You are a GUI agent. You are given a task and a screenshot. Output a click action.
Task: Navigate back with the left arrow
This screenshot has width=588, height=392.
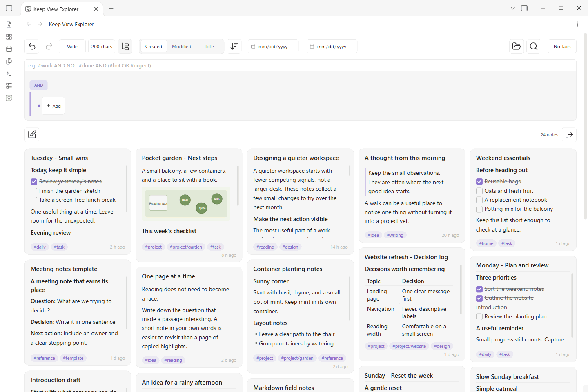[29, 24]
